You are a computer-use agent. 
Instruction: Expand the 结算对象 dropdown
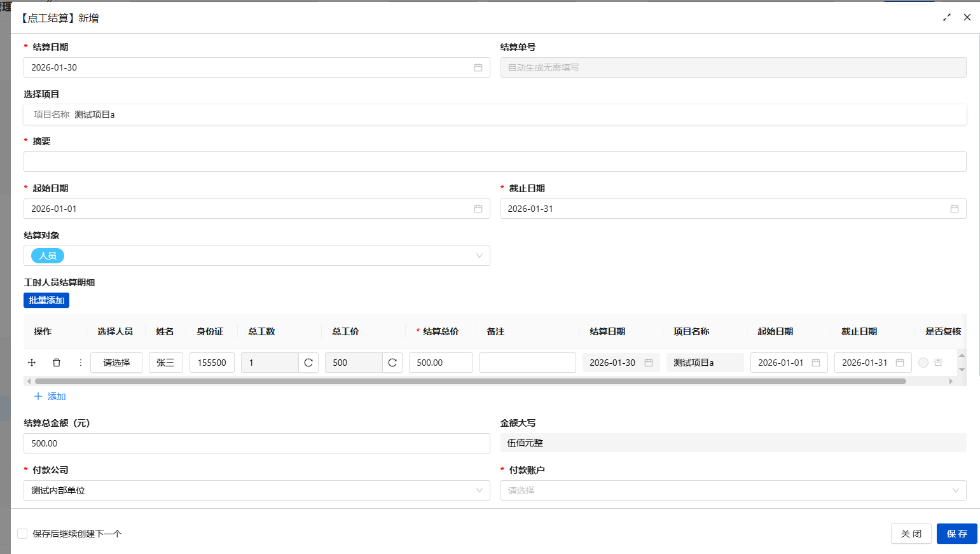[x=479, y=256]
